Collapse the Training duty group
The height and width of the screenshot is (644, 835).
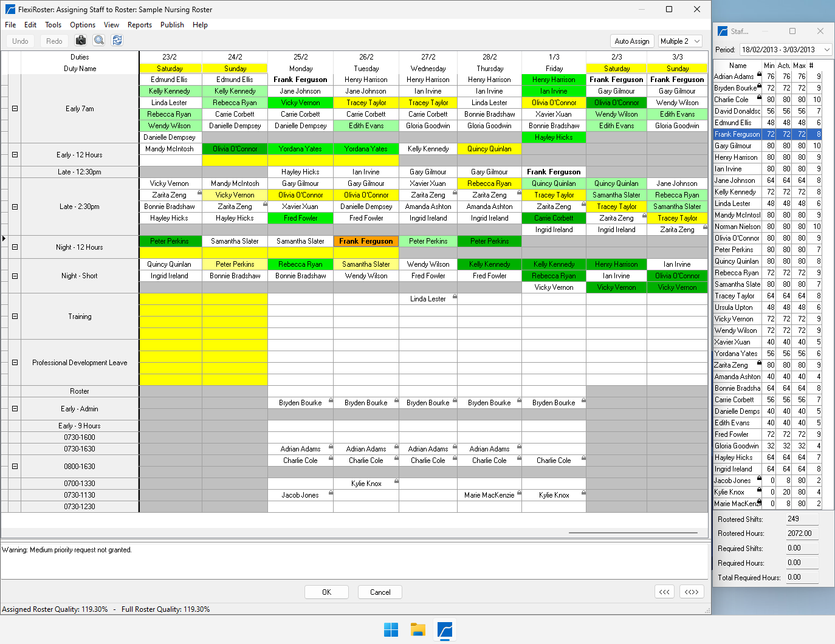tap(15, 317)
